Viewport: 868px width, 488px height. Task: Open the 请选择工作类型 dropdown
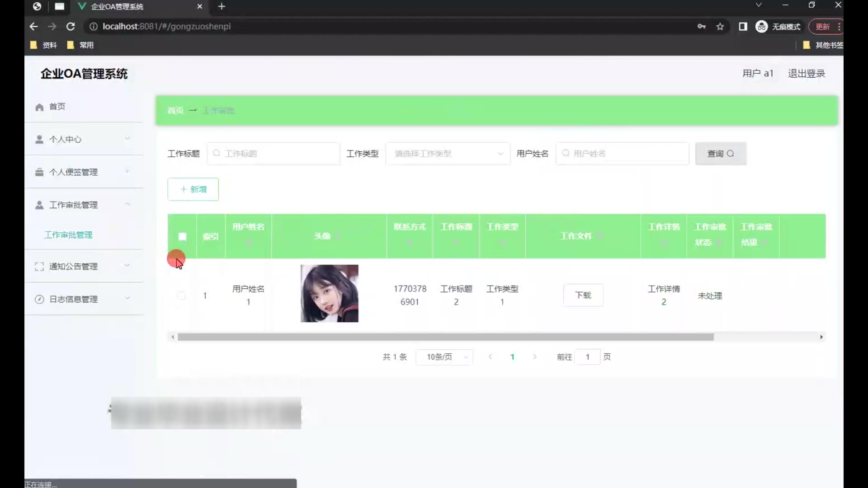coord(448,154)
